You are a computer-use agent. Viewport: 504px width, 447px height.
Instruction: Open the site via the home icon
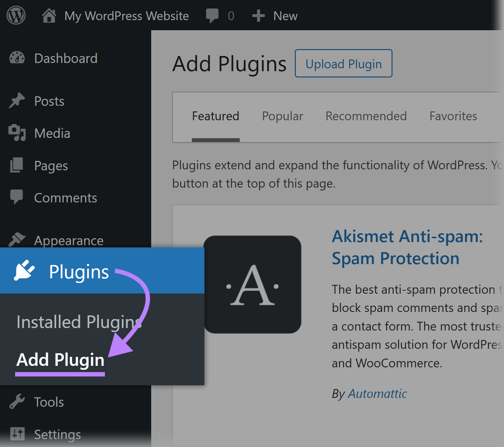(x=49, y=15)
